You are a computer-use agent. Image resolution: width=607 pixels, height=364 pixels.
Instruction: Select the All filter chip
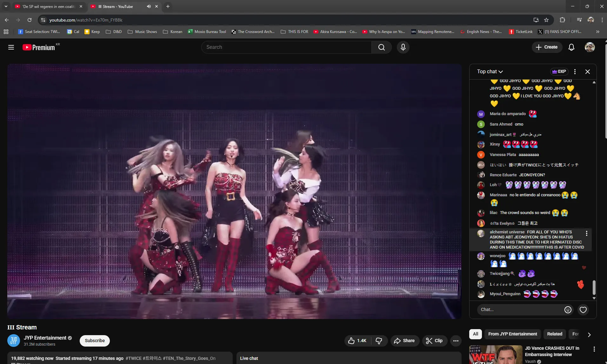click(476, 334)
